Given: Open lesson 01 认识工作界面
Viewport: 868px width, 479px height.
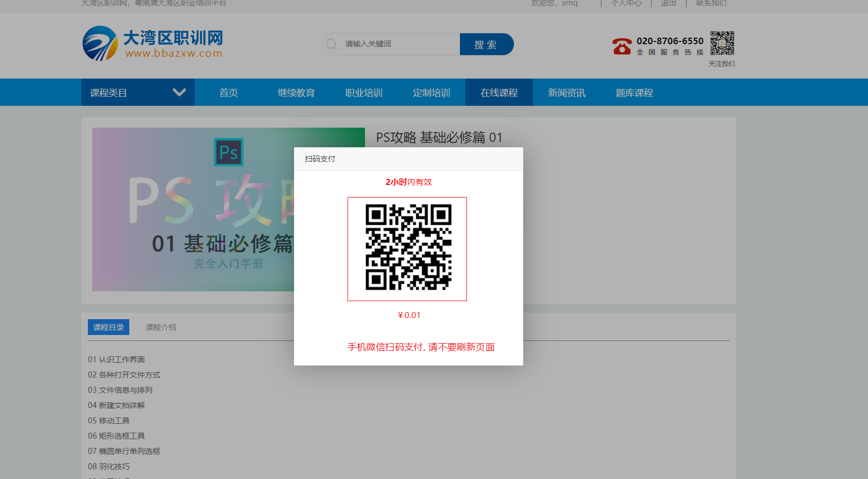Looking at the screenshot, I should click(116, 360).
